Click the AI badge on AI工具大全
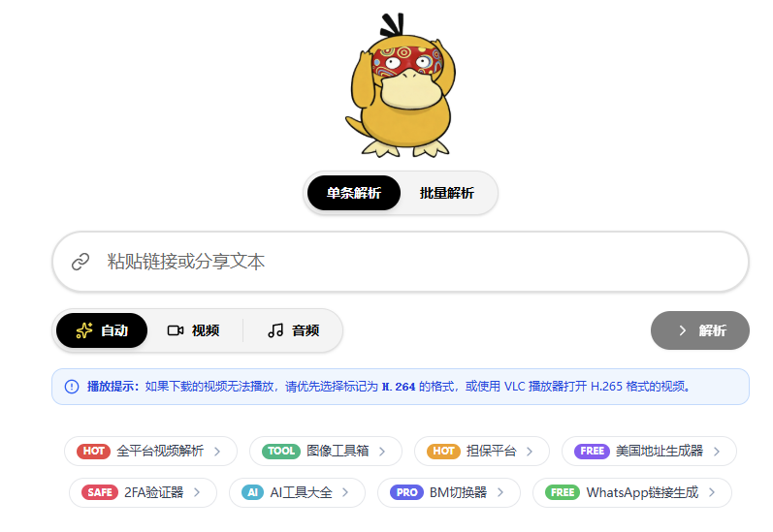 click(x=253, y=492)
